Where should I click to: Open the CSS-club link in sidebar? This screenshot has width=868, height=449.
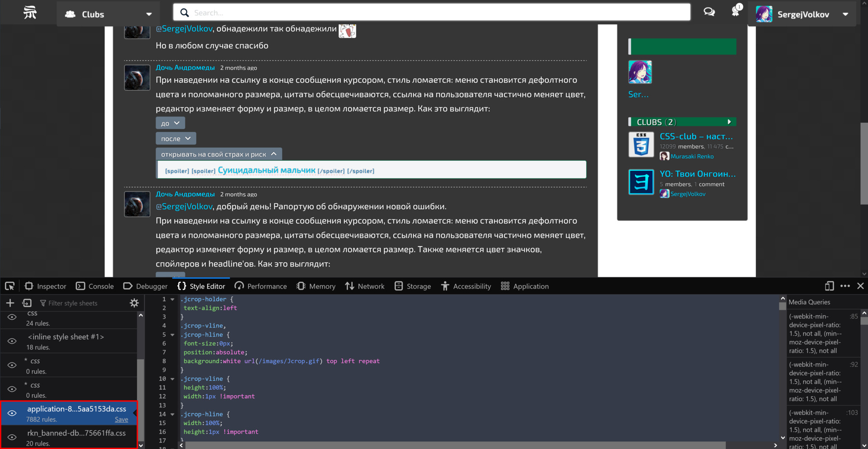pyautogui.click(x=696, y=136)
